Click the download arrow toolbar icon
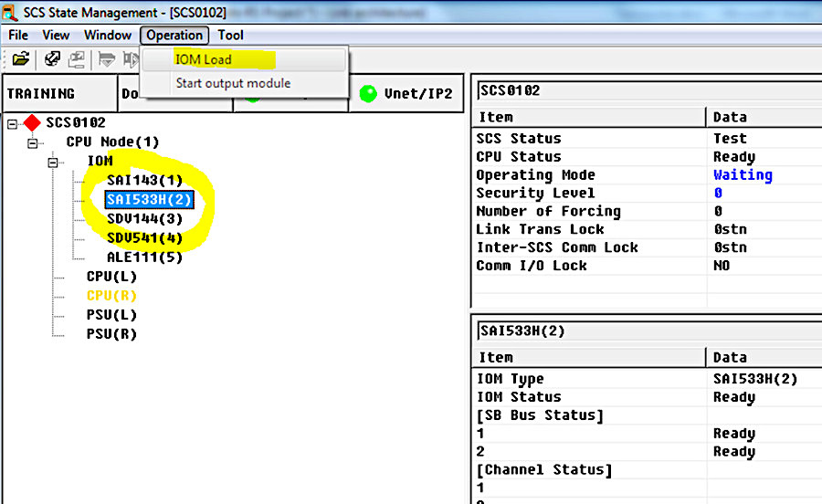The image size is (822, 504). coord(107,59)
